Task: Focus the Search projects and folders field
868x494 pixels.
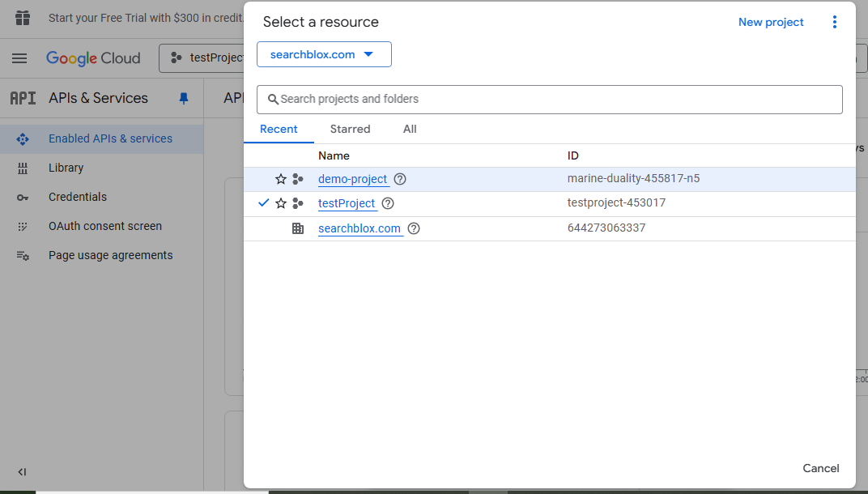Action: [549, 99]
